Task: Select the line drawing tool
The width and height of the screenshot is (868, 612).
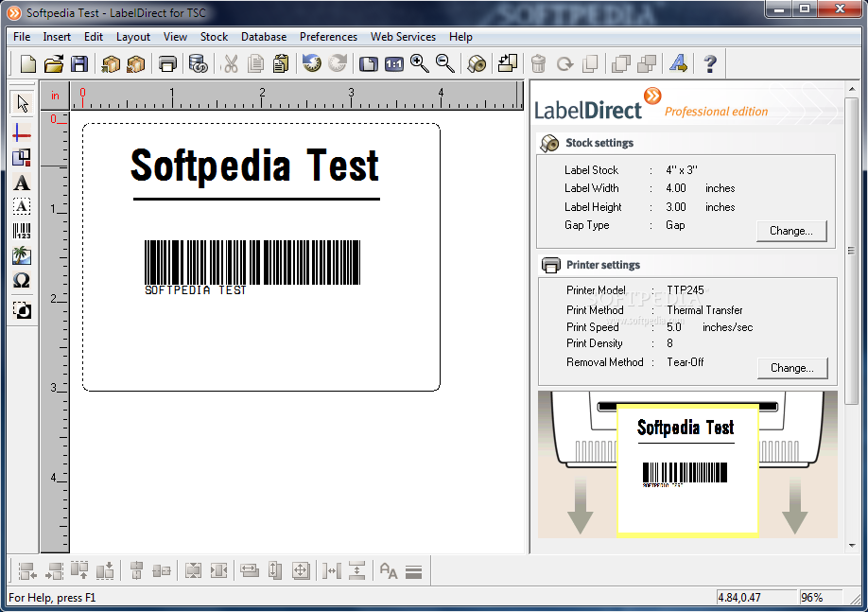Action: 22,133
